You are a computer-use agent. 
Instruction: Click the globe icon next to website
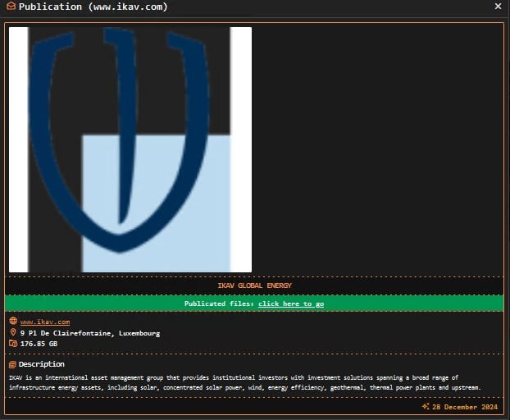pos(13,321)
